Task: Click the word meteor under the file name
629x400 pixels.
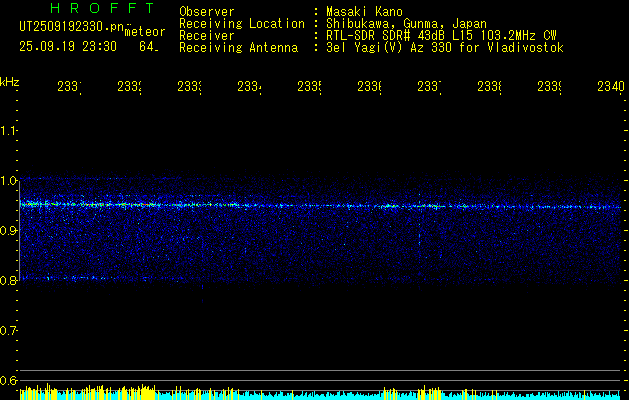Action: (x=145, y=32)
